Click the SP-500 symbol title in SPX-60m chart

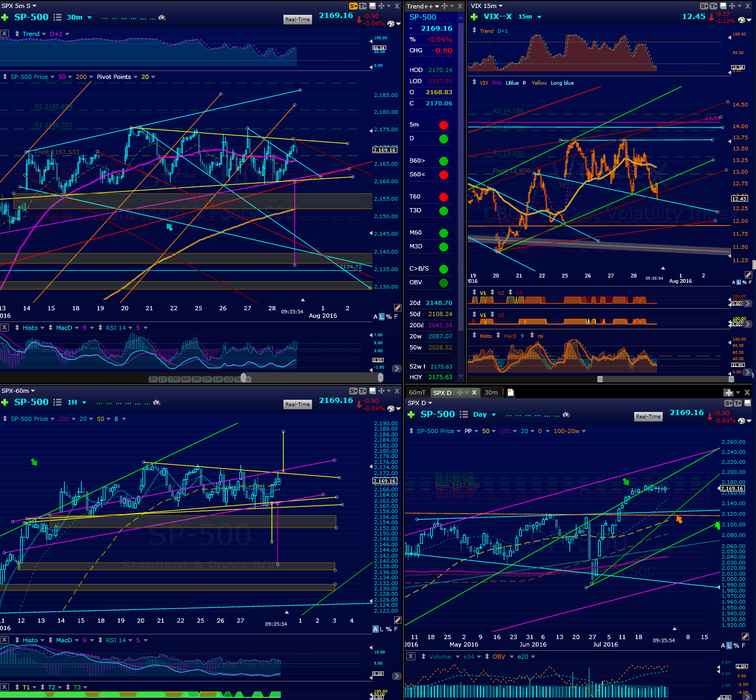pos(31,402)
